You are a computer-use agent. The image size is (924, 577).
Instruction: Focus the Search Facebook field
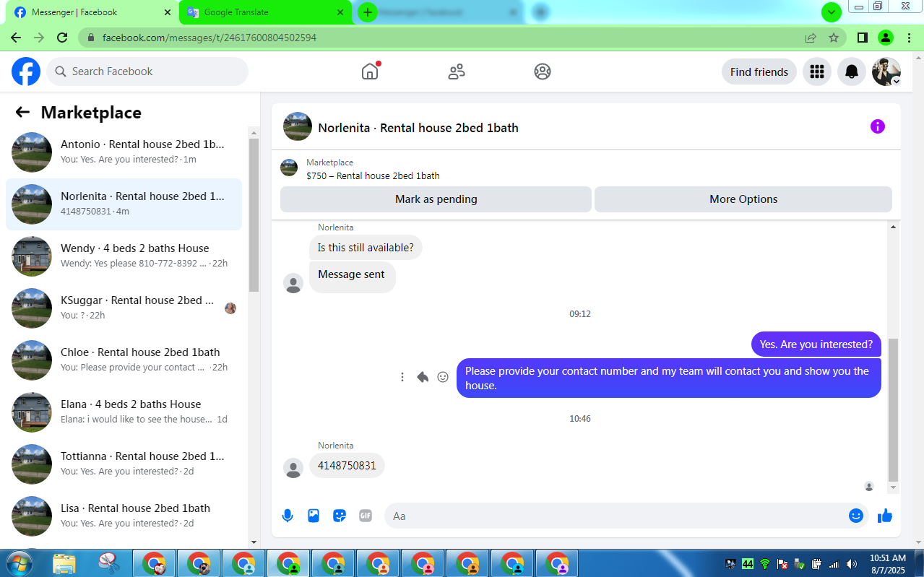tap(147, 71)
